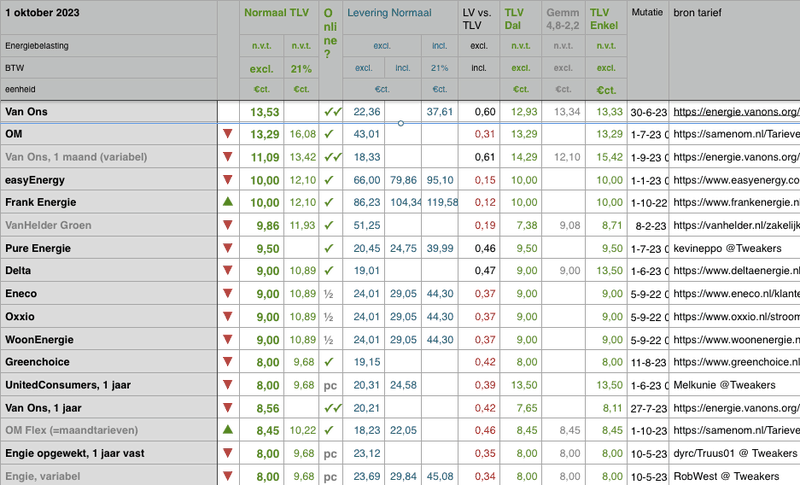The width and height of the screenshot is (800, 485).
Task: Click the row resize handle below Van Ons
Action: [401, 123]
